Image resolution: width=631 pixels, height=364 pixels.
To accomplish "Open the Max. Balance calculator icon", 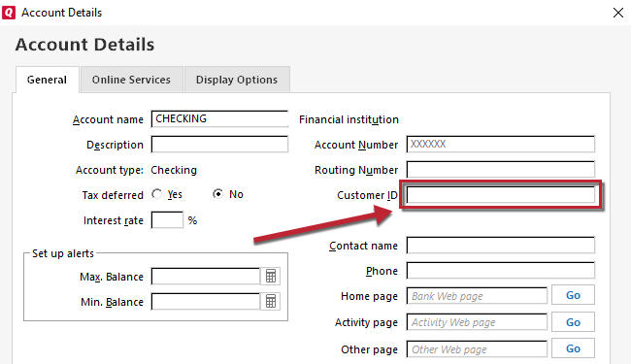I will coord(271,277).
